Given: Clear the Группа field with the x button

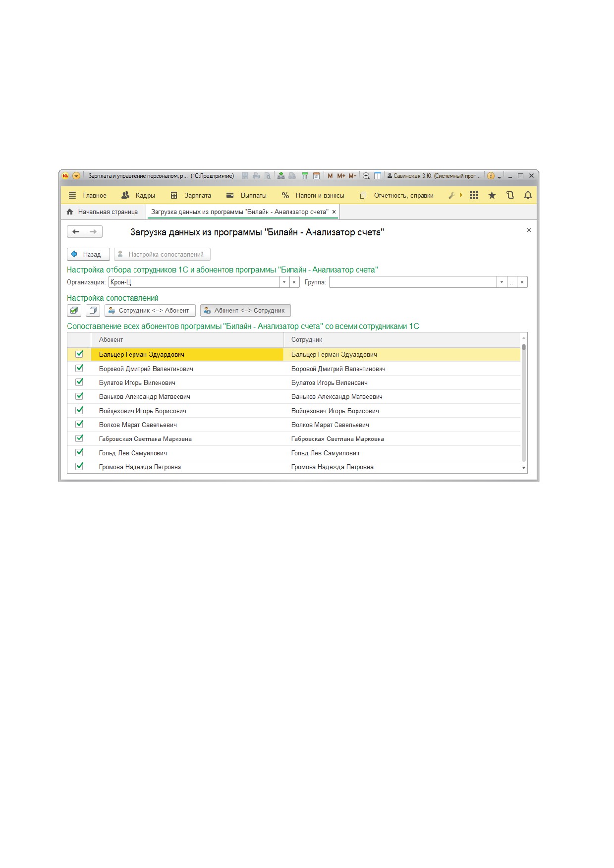Looking at the screenshot, I should [522, 282].
